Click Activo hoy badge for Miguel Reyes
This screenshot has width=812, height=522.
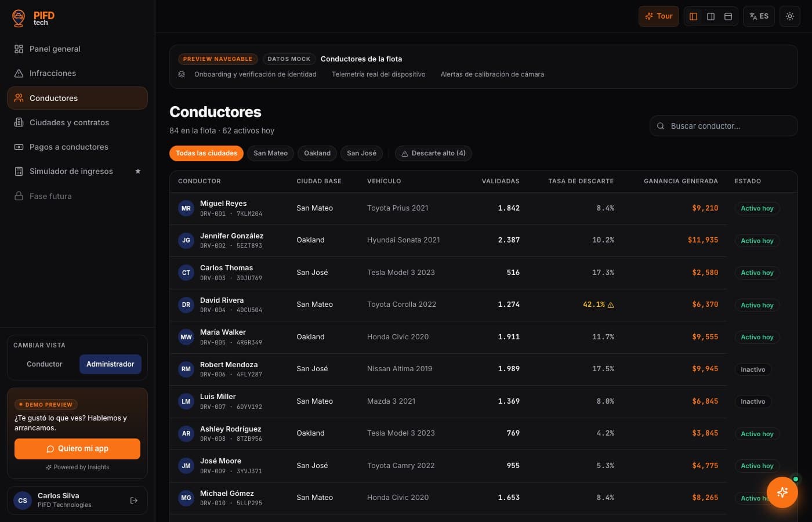[x=757, y=208]
